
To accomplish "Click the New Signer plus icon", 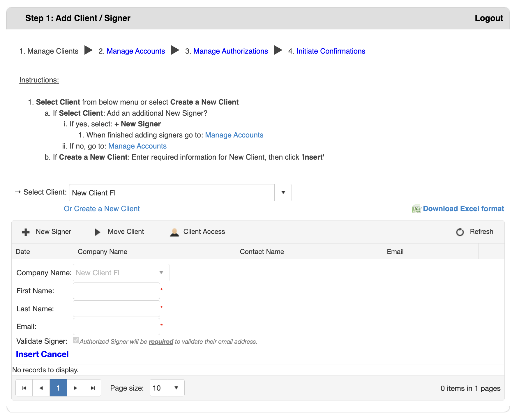I will point(25,232).
